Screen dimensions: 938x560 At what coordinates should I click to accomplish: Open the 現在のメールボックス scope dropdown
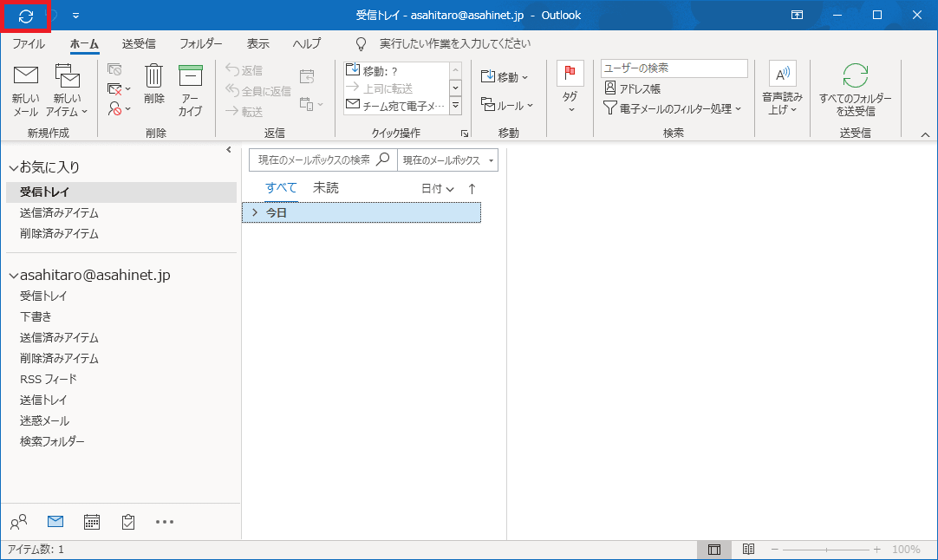click(447, 160)
